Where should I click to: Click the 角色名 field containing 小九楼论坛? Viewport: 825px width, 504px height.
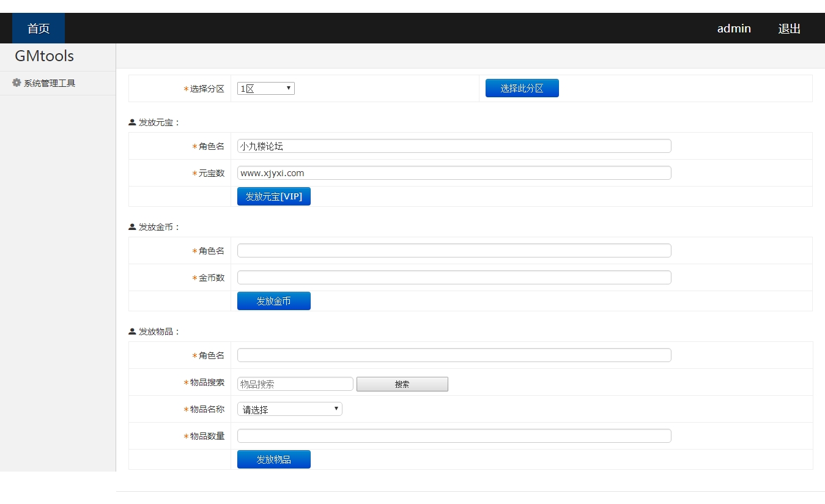tap(454, 146)
